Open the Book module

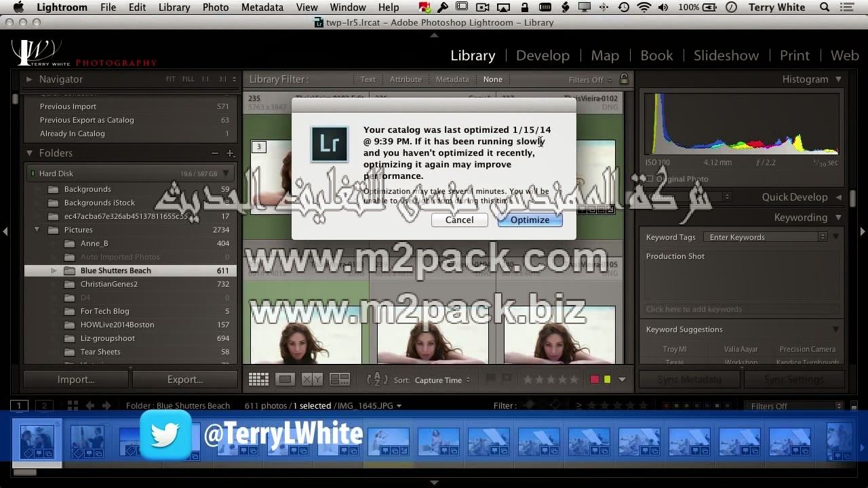click(x=656, y=56)
